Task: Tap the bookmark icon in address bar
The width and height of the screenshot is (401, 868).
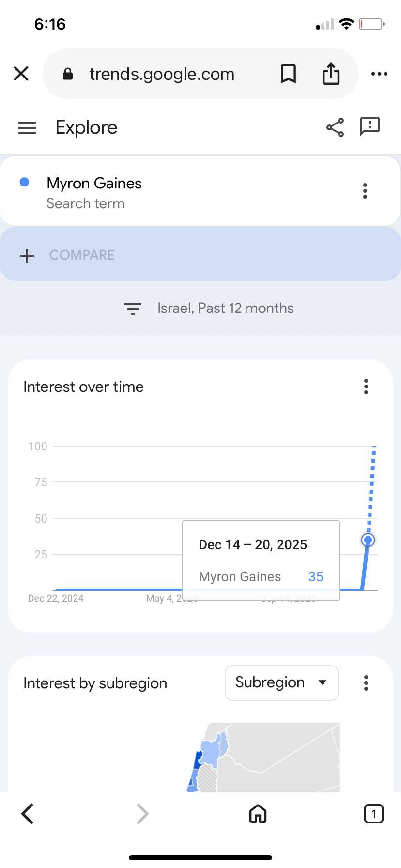Action: [x=288, y=74]
